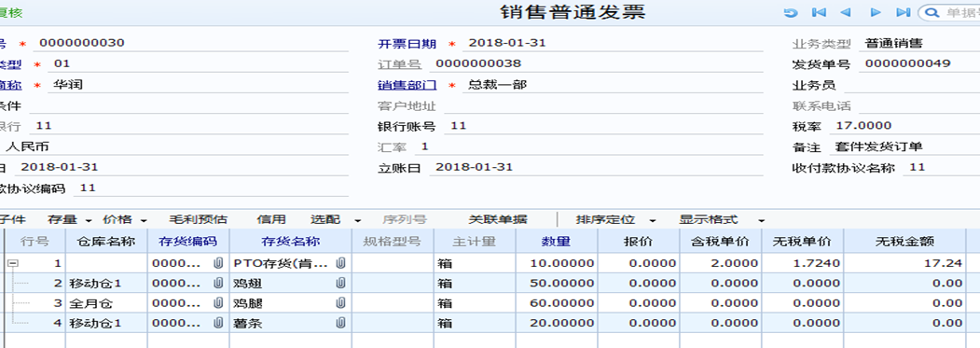Click the 税率 field 17.0000
This screenshot has height=348, width=980.
pyautogui.click(x=904, y=126)
